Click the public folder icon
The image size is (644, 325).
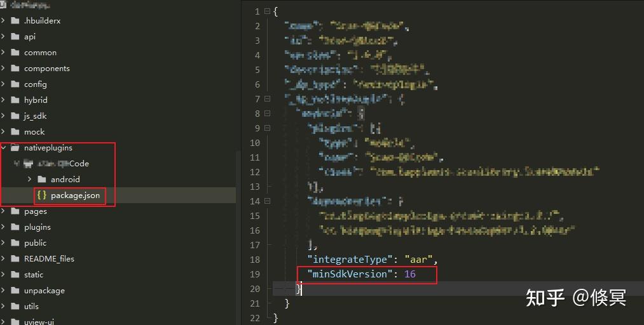point(15,242)
